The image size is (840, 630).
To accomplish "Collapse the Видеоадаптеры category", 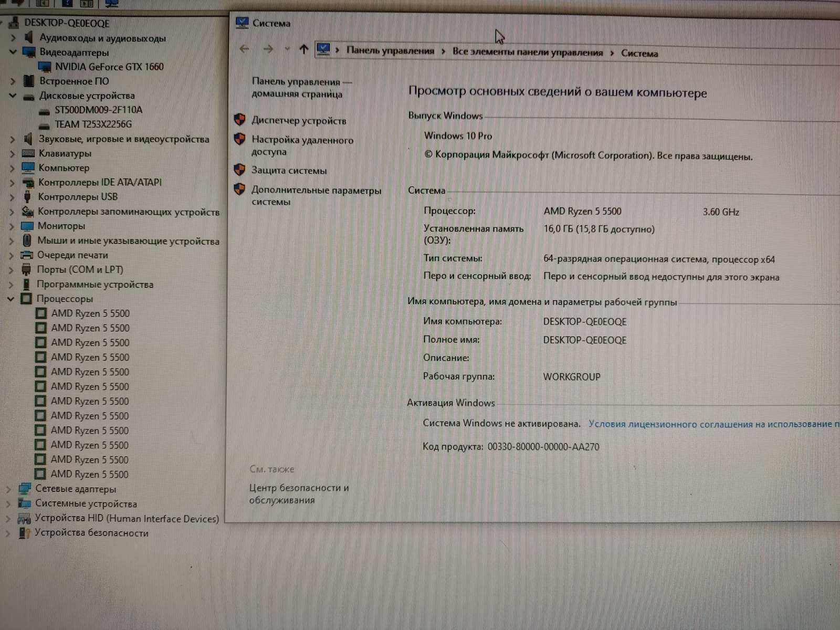I will pos(13,52).
